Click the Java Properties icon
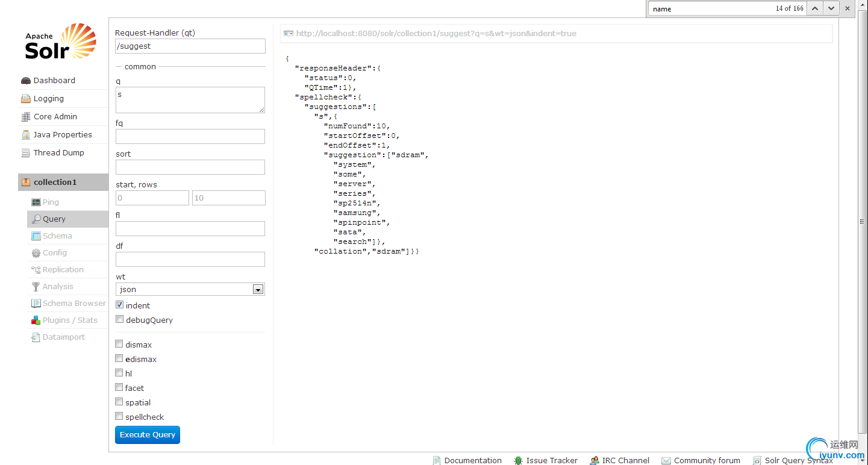868x465 pixels. pos(25,135)
